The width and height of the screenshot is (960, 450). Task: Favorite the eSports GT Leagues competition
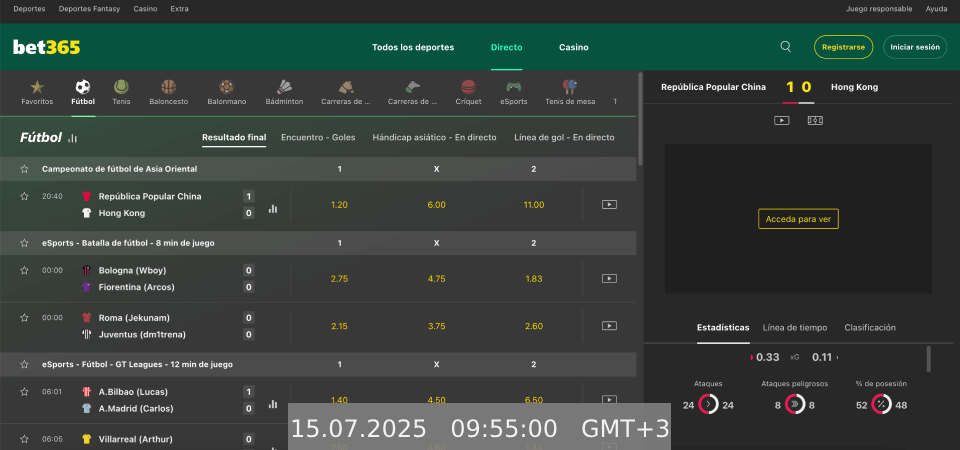[24, 364]
